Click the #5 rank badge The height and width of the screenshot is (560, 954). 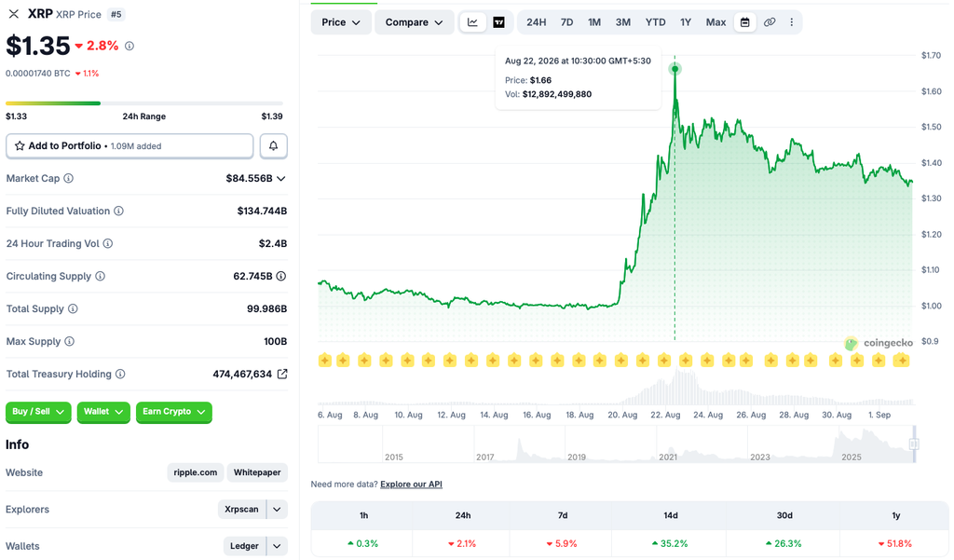(x=116, y=14)
